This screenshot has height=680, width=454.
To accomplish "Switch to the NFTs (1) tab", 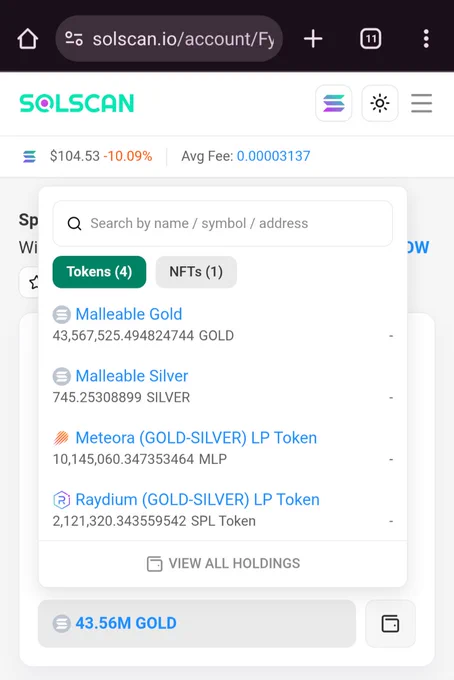I will [196, 272].
